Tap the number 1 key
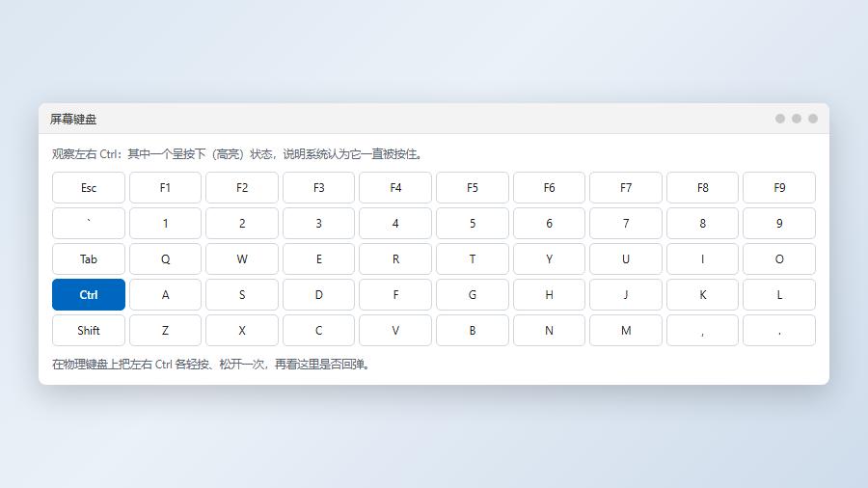 165,224
